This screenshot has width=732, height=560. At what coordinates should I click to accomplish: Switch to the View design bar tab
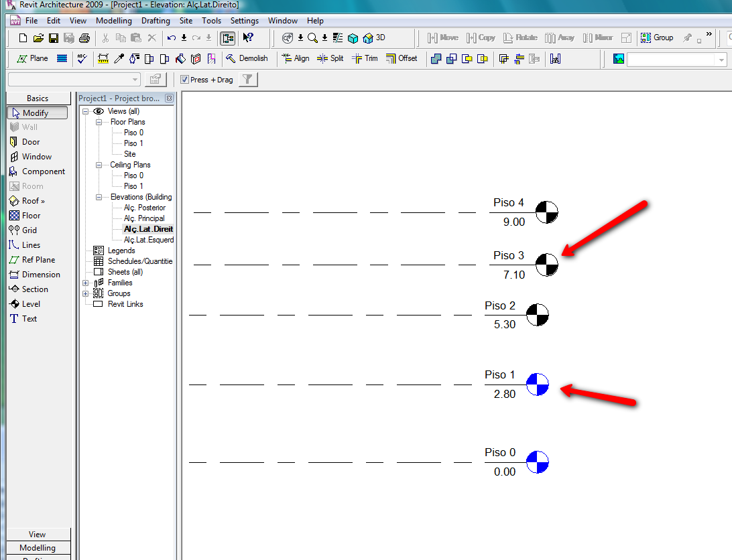pyautogui.click(x=38, y=535)
